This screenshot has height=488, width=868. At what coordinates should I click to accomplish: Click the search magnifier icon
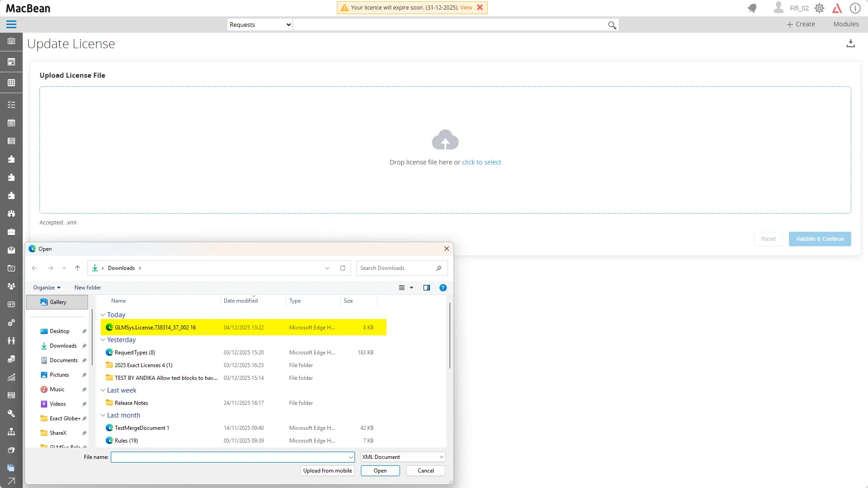point(612,25)
